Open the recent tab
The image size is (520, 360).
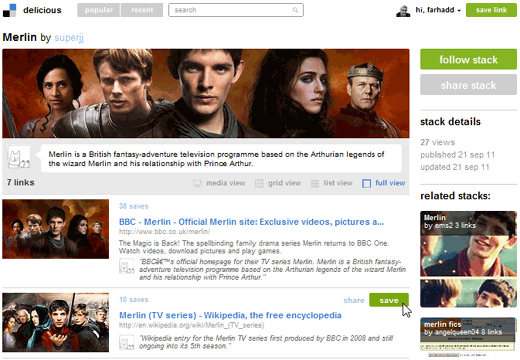click(142, 10)
